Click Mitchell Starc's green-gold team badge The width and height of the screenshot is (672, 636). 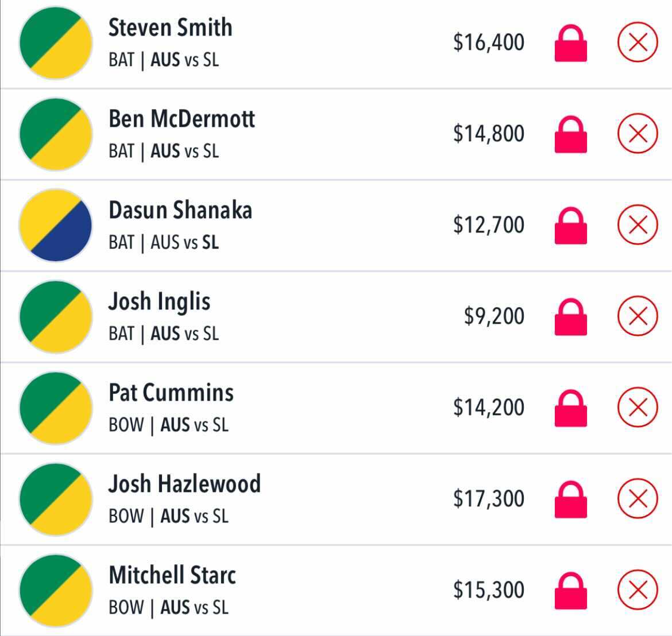56,590
